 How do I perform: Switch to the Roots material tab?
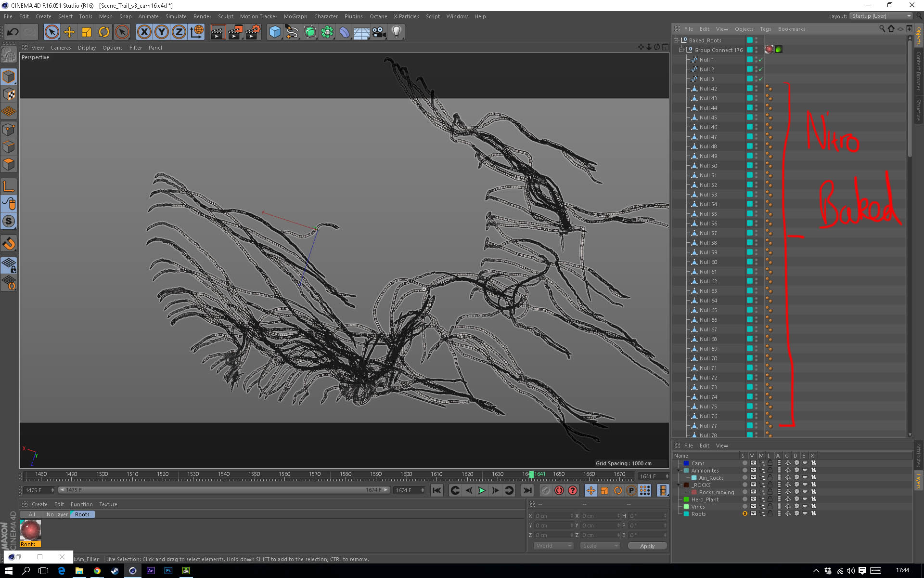(82, 514)
